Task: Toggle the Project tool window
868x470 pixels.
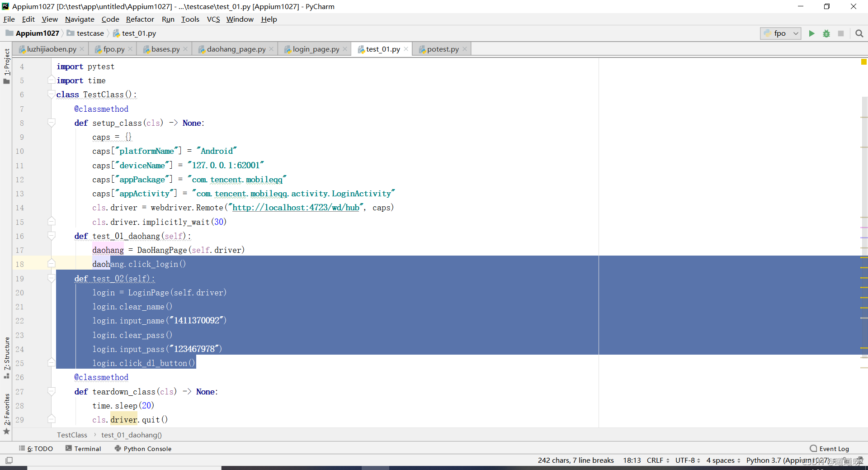Action: pyautogui.click(x=6, y=66)
